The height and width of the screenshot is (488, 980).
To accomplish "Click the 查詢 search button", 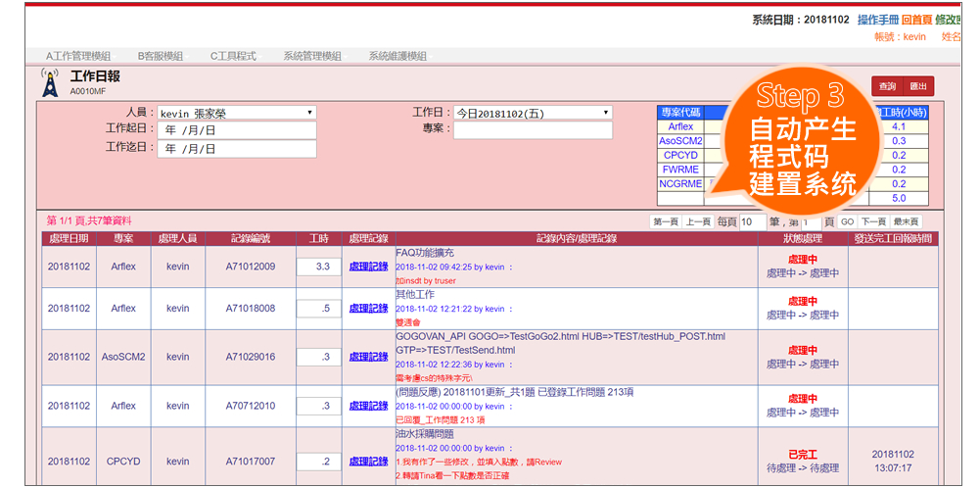I will click(886, 86).
